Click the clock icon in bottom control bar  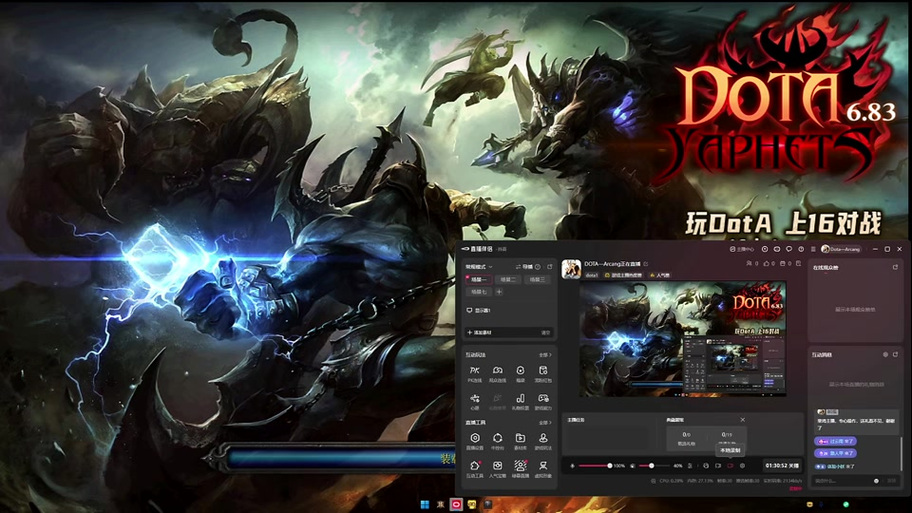(706, 465)
